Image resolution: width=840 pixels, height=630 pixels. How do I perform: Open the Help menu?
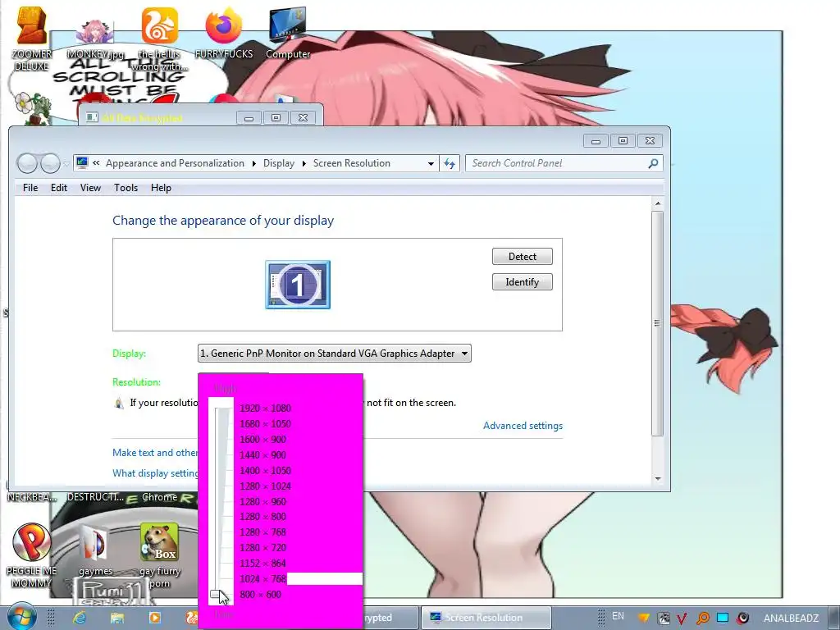coord(161,188)
